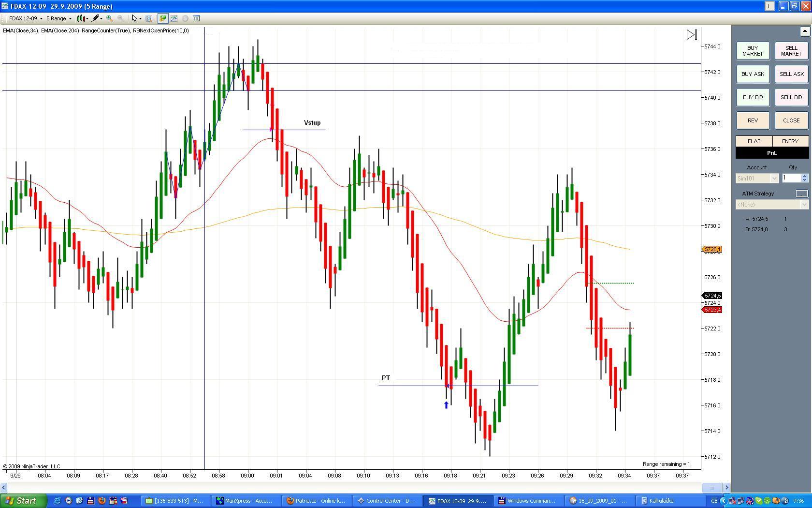812x508 pixels.
Task: Click the greyed-out strategies circle icon
Action: [185, 18]
